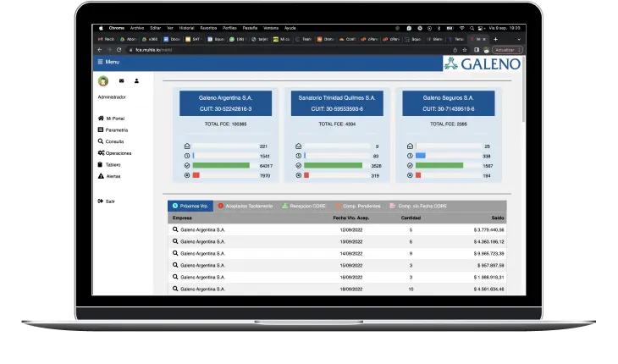This screenshot has width=618, height=364.
Task: Click magnifier icon on 15/09/2022 row
Action: pyautogui.click(x=175, y=265)
